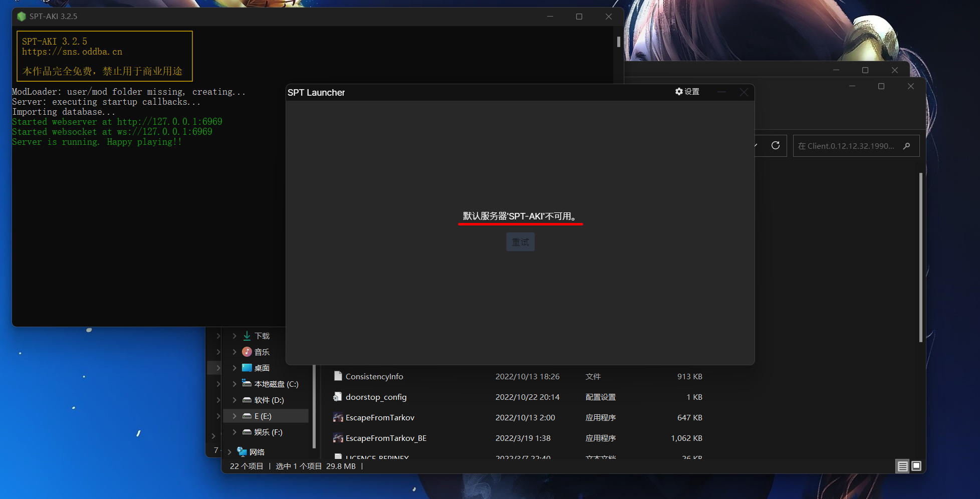Click the 配置设置 file type cell

(601, 397)
